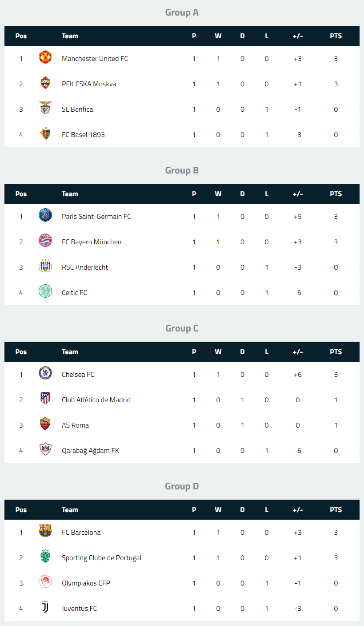Viewport: 364px width, 626px height.
Task: Click the Group D heading
Action: click(x=182, y=486)
